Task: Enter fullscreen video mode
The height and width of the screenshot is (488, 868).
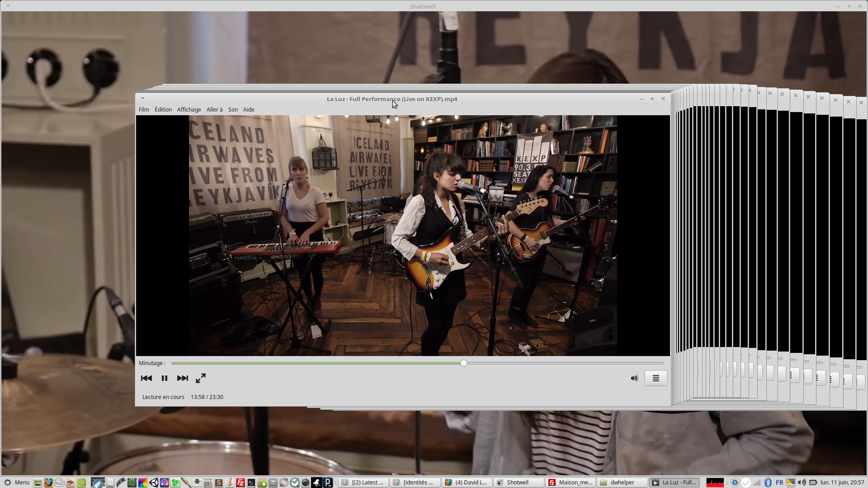Action: coord(201,378)
